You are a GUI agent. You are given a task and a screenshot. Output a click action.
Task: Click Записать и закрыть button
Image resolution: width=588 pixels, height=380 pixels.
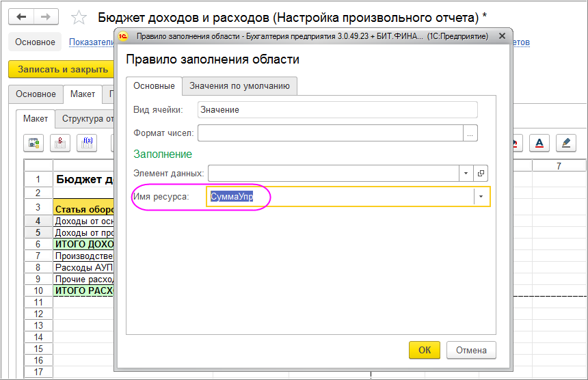63,70
